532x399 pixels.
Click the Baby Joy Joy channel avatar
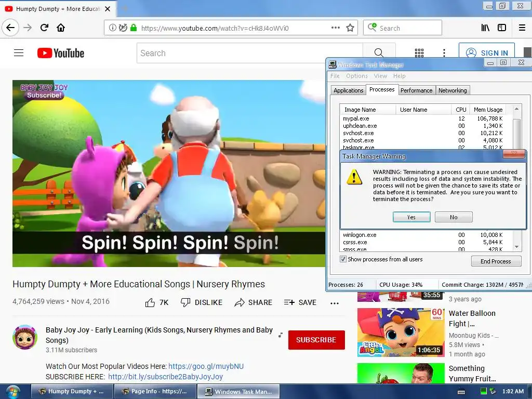pyautogui.click(x=25, y=337)
